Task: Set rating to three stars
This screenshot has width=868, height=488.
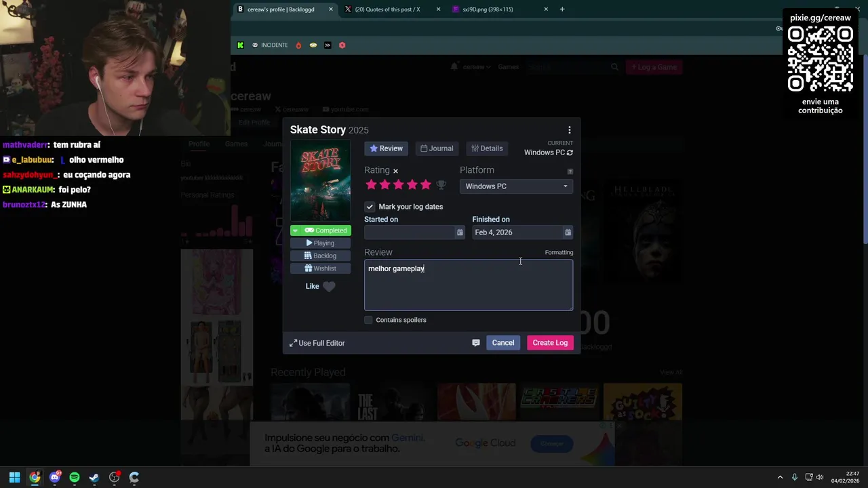Action: pyautogui.click(x=398, y=184)
